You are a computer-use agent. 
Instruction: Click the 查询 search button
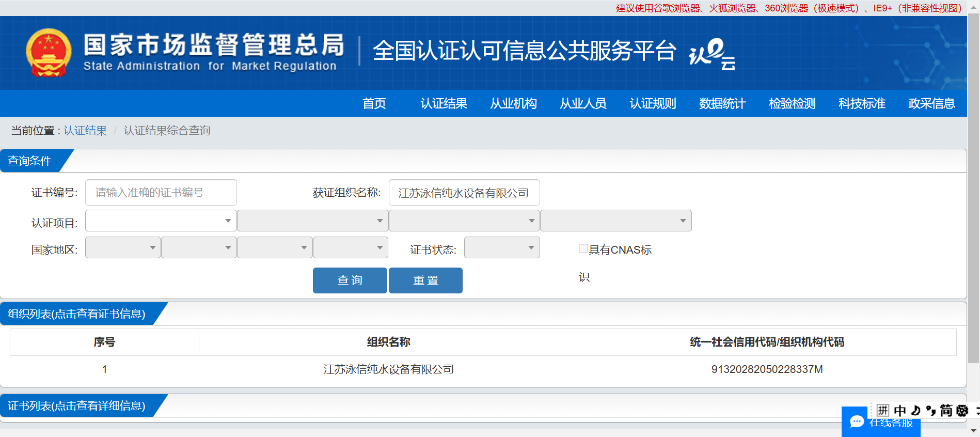coord(350,280)
